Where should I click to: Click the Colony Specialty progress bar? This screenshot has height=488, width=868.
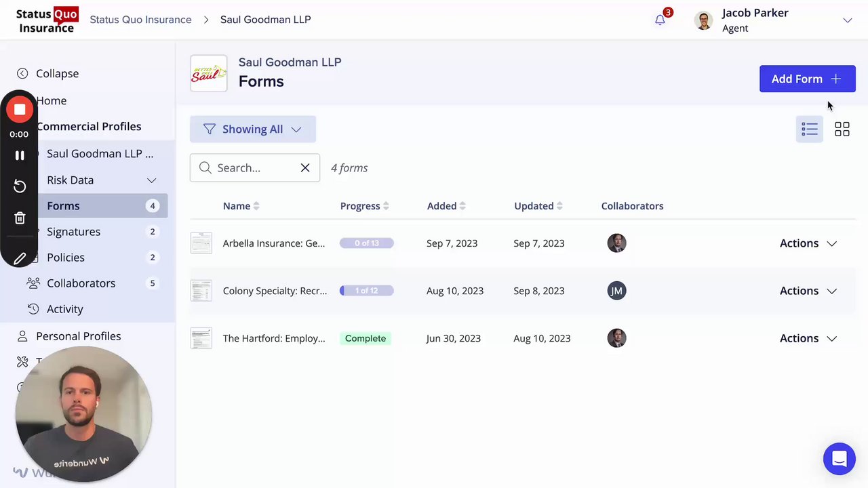[366, 291]
